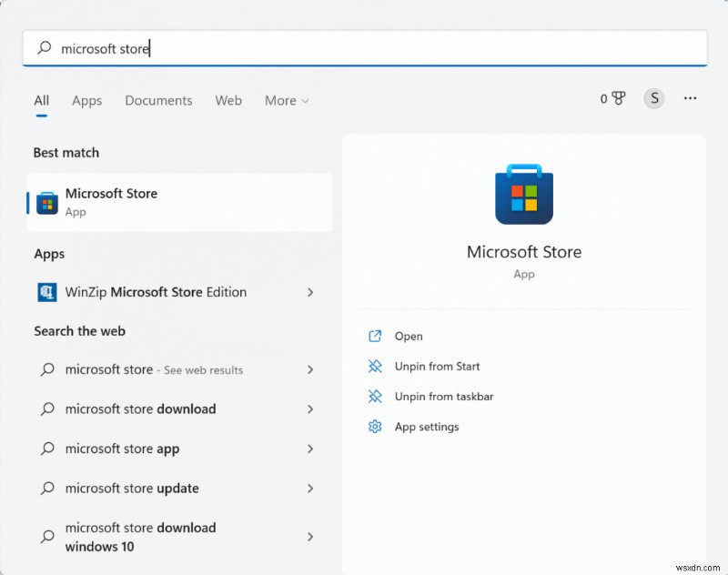Choose the Web search filter

[x=228, y=101]
